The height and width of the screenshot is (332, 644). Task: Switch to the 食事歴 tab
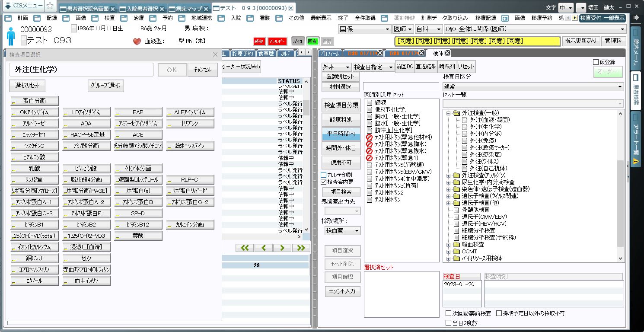(266, 53)
